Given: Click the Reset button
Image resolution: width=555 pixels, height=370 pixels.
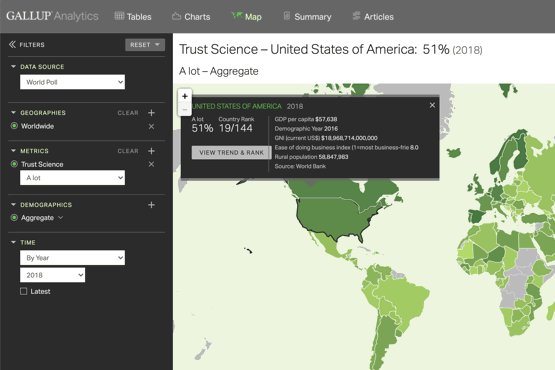Looking at the screenshot, I should coord(145,45).
